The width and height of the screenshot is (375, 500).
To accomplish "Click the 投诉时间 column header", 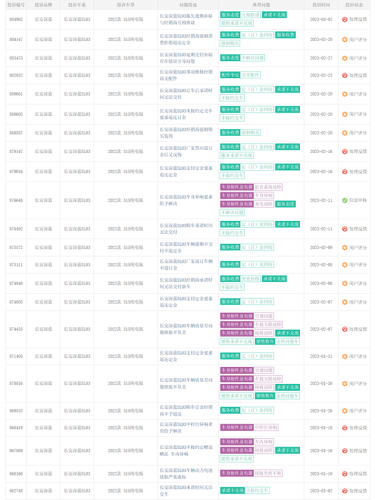I will pos(321,5).
